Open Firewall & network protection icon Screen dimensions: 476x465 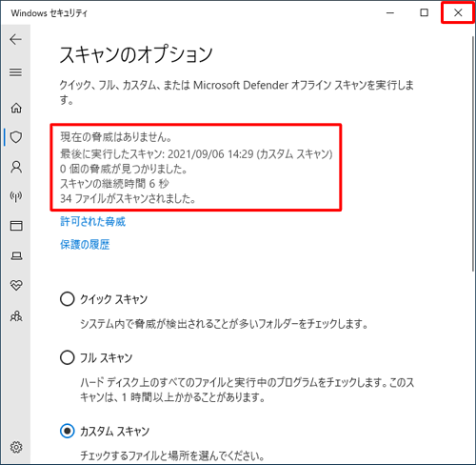click(16, 196)
